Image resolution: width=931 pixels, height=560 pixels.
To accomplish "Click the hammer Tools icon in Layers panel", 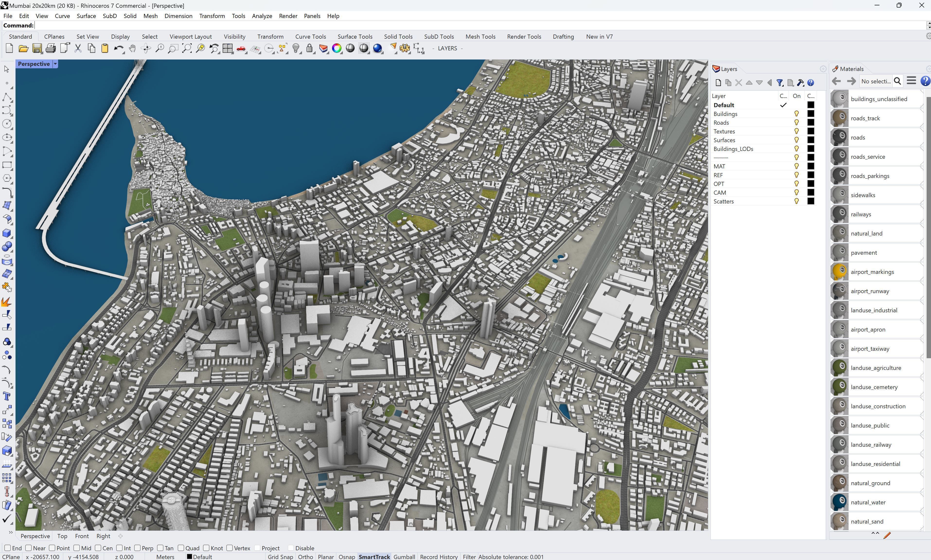I will point(800,82).
